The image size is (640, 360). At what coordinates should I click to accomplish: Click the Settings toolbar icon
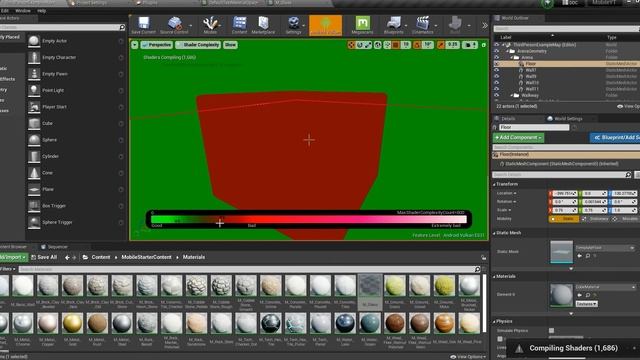tap(293, 22)
